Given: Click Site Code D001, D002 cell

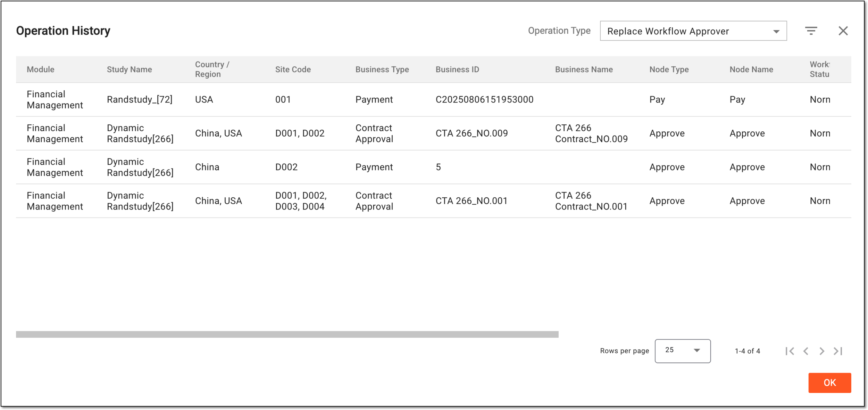Looking at the screenshot, I should 300,133.
